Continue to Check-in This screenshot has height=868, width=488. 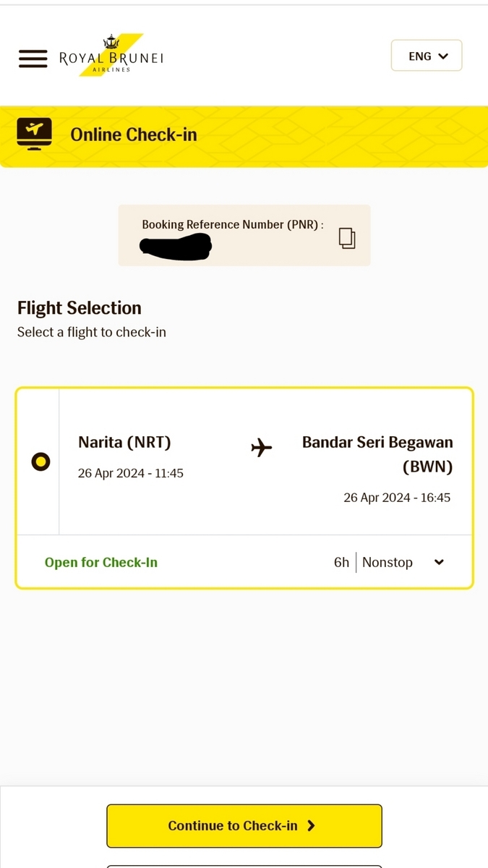coord(244,825)
